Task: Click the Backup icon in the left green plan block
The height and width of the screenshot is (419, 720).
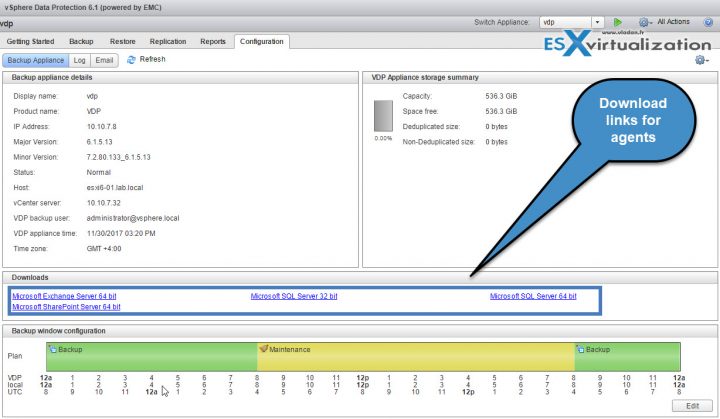Action: tap(52, 350)
